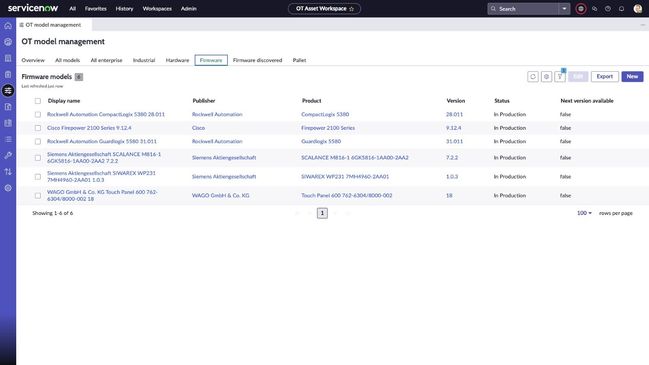Check the Siemens SIWAREX WP231 row checkbox

click(x=38, y=177)
